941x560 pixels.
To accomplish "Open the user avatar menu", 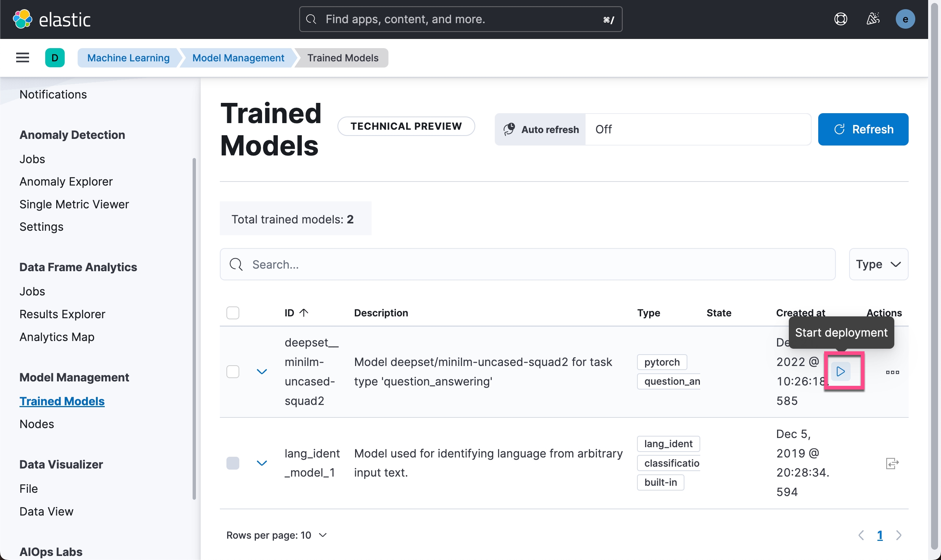I will point(905,19).
